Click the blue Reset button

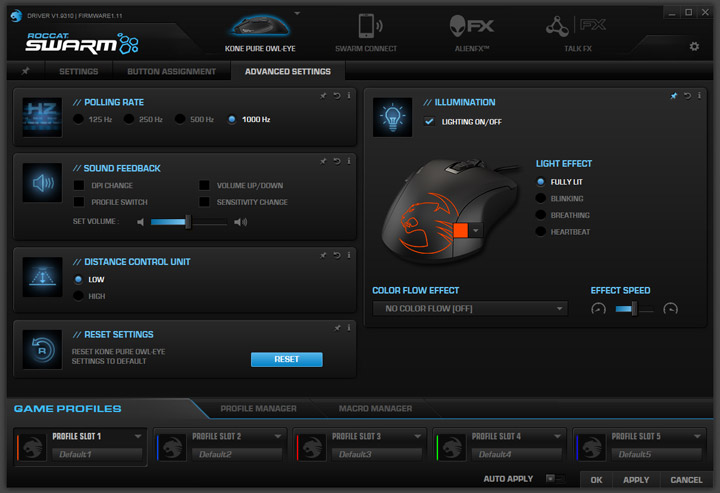pos(287,359)
